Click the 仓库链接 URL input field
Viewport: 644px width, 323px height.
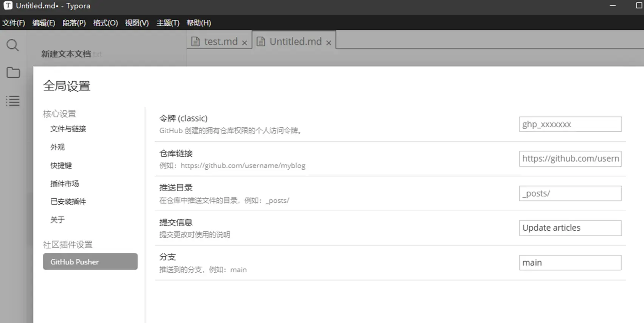(570, 159)
